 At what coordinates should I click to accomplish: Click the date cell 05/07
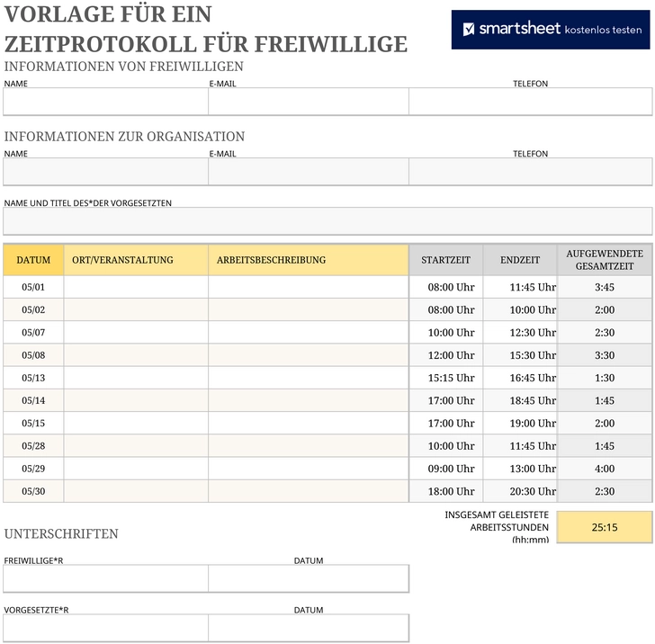[33, 333]
